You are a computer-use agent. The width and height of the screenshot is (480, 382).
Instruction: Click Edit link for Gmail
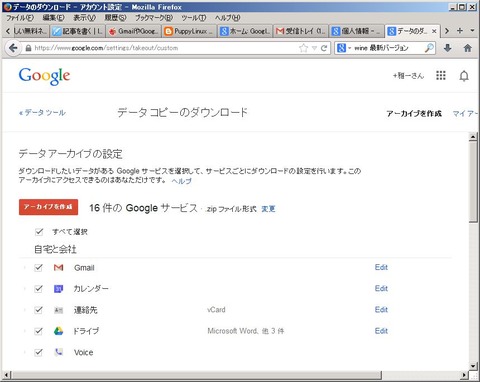(x=381, y=267)
